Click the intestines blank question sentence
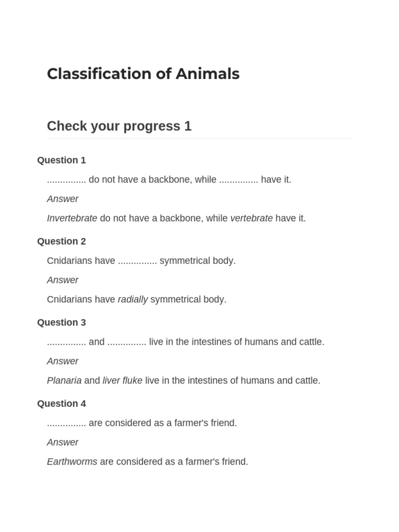 [x=185, y=342]
